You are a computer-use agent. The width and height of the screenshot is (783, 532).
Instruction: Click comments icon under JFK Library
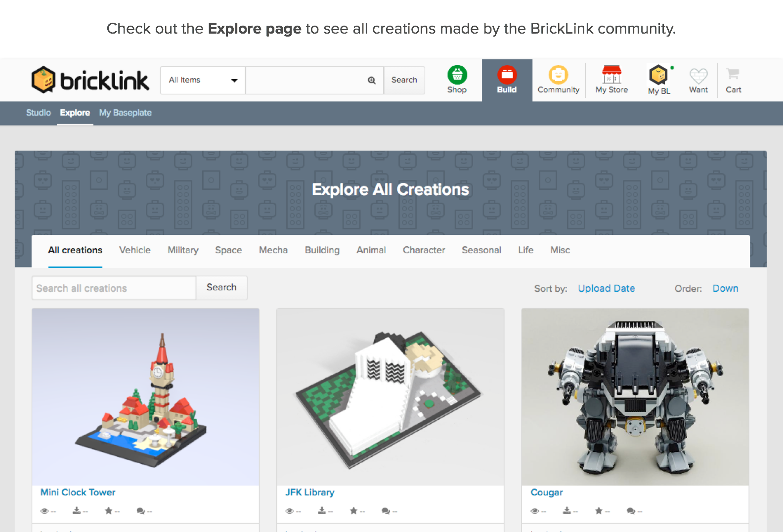pos(386,511)
